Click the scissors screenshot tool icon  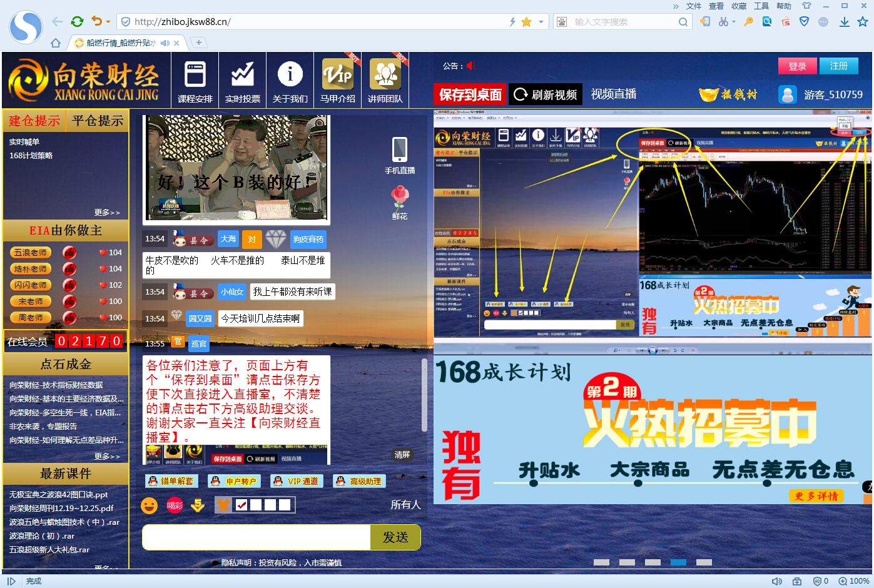point(723,22)
